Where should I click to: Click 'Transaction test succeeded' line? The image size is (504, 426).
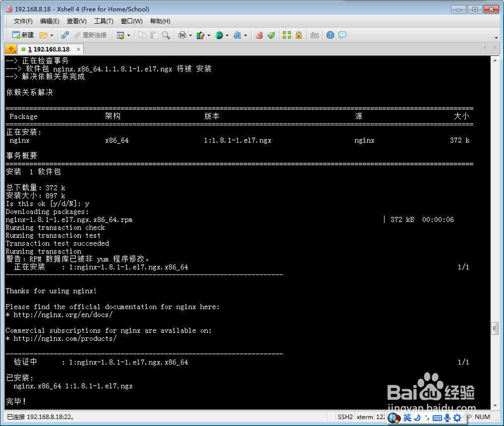click(57, 243)
